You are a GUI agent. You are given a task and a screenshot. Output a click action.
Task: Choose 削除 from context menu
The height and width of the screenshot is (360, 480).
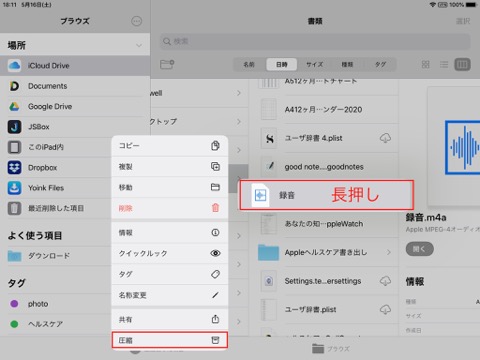tap(170, 208)
